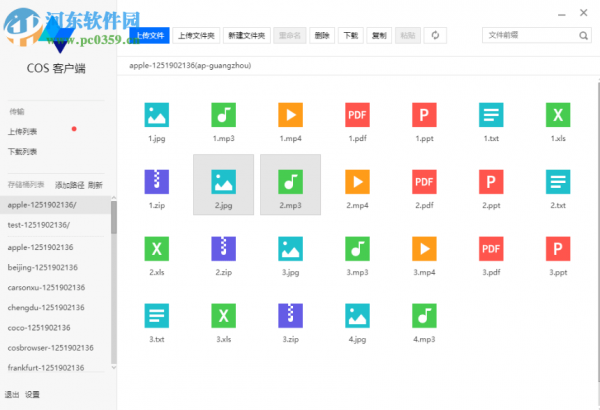Select the 2.xls spreadsheet file icon

click(x=157, y=248)
